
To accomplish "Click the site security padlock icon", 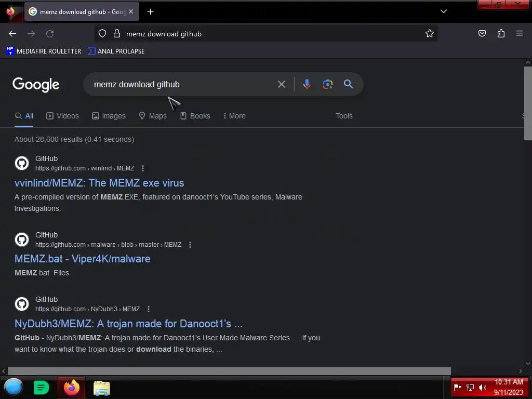I will pyautogui.click(x=117, y=34).
